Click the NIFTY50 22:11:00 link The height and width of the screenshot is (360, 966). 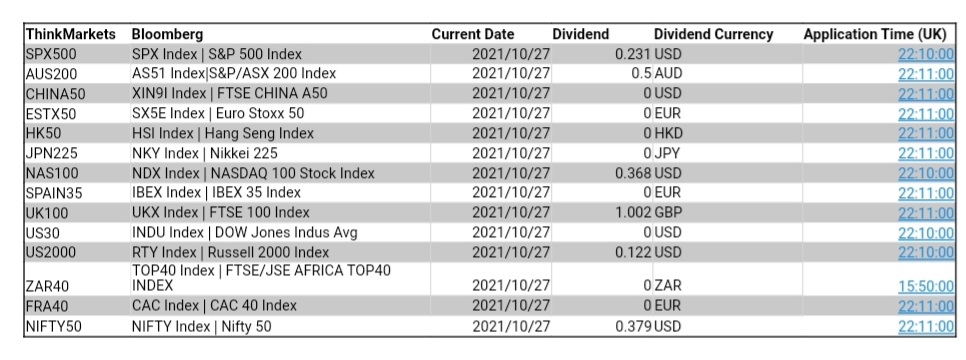click(x=925, y=326)
